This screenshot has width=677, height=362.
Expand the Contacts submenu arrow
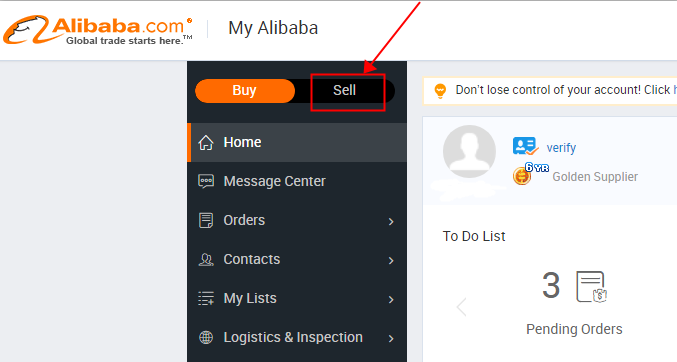pyautogui.click(x=391, y=260)
